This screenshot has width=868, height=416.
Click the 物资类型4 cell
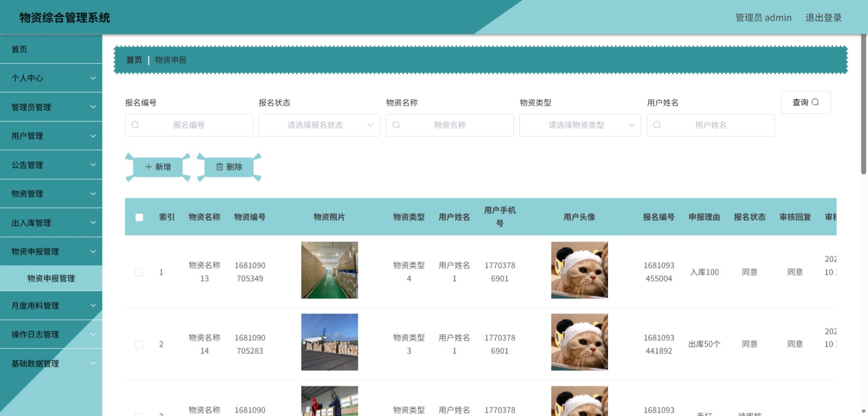[x=409, y=272]
